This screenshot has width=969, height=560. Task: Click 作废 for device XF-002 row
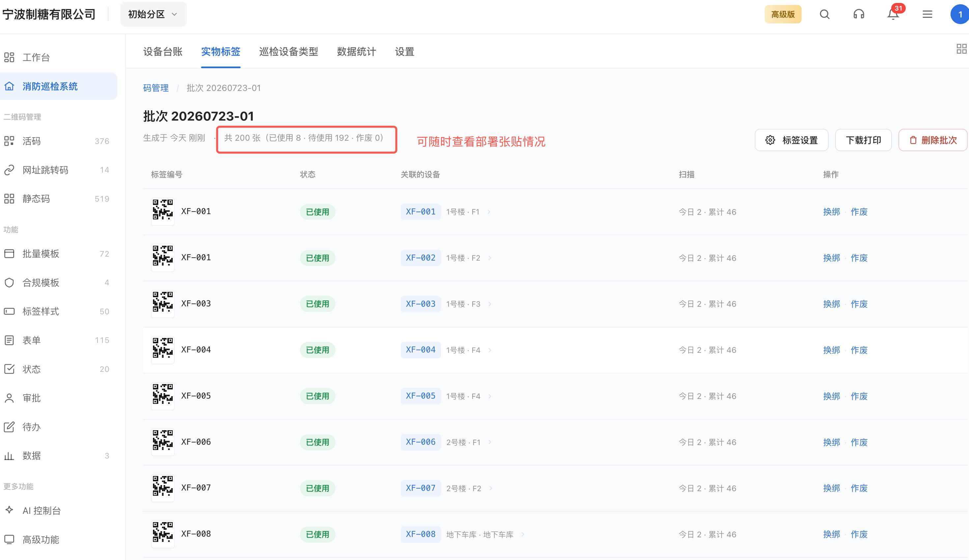click(x=859, y=258)
